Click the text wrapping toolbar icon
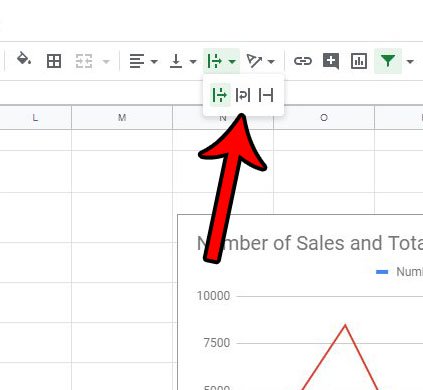The width and height of the screenshot is (423, 390). pos(214,61)
